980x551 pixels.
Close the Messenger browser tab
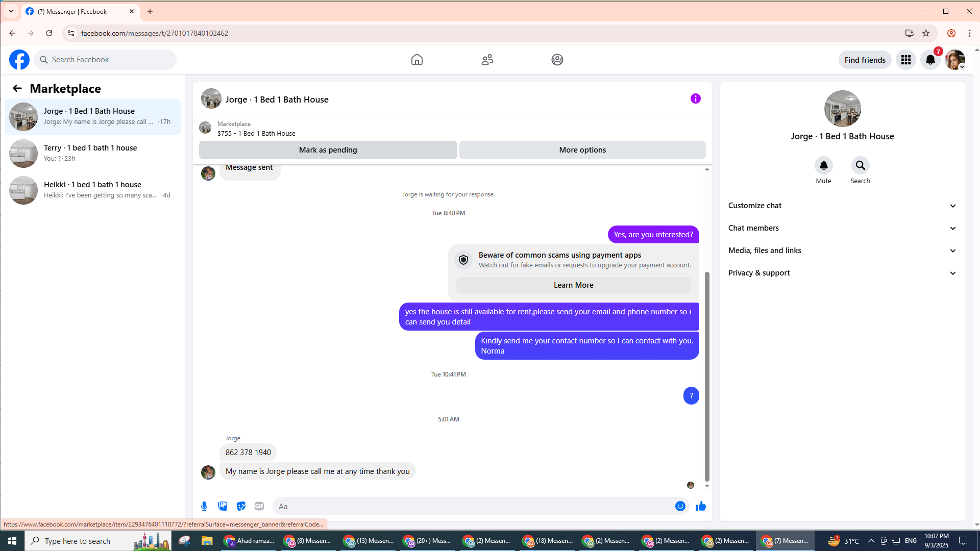(132, 11)
